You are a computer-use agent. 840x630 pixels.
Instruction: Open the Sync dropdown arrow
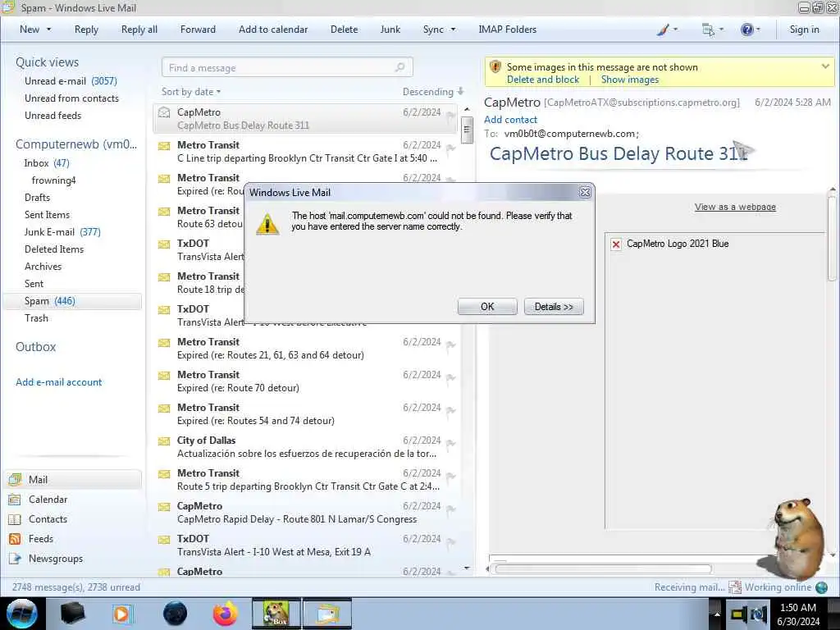453,30
